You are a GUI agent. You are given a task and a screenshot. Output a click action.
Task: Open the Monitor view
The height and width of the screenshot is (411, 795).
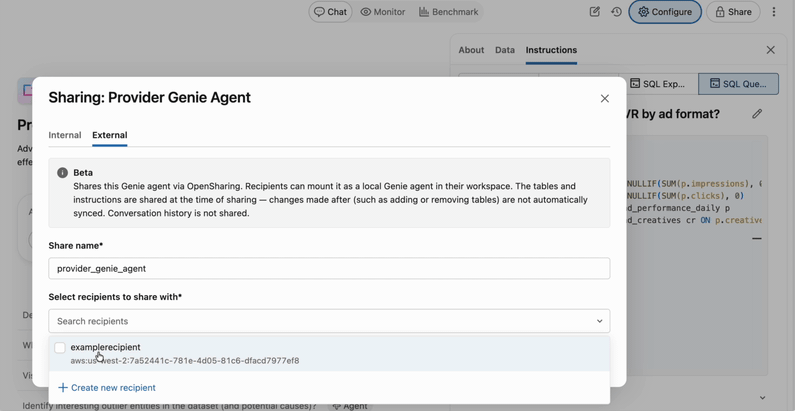click(383, 12)
